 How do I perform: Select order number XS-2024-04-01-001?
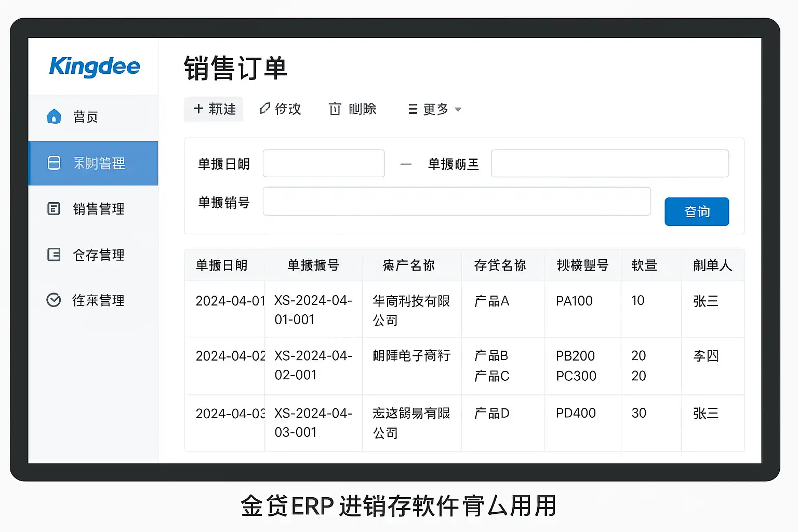click(313, 310)
